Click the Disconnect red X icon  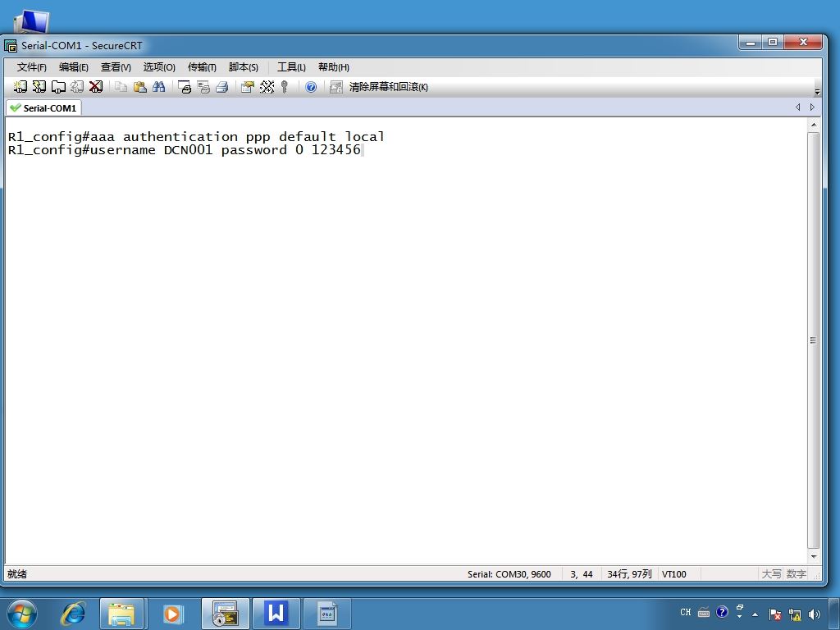click(x=96, y=87)
